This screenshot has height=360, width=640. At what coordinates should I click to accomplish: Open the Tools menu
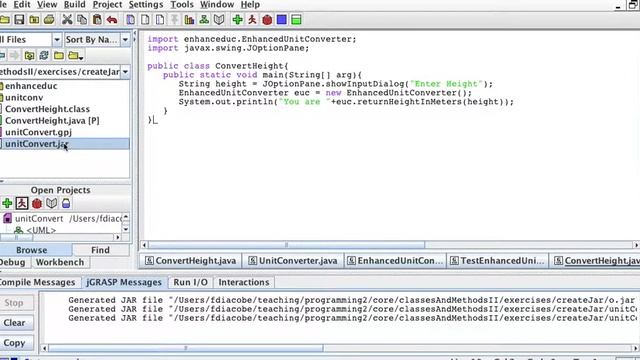tap(182, 4)
